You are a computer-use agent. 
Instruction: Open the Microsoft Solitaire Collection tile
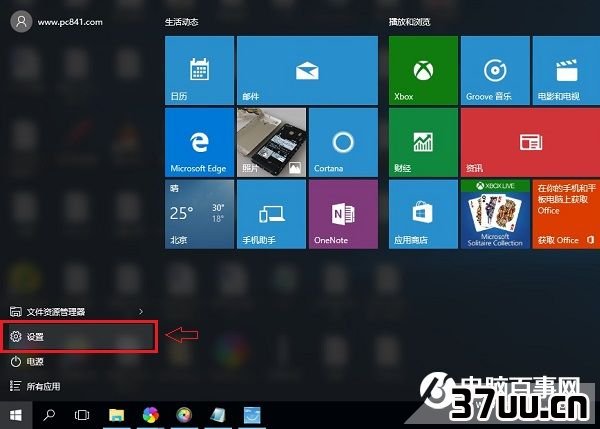pyautogui.click(x=495, y=214)
